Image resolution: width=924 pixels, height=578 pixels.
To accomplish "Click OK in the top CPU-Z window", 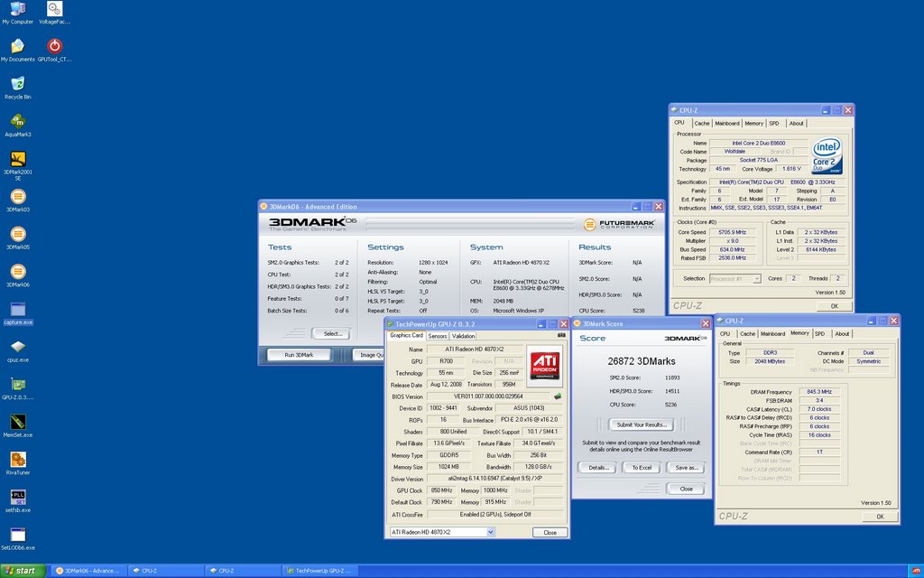I will 835,306.
